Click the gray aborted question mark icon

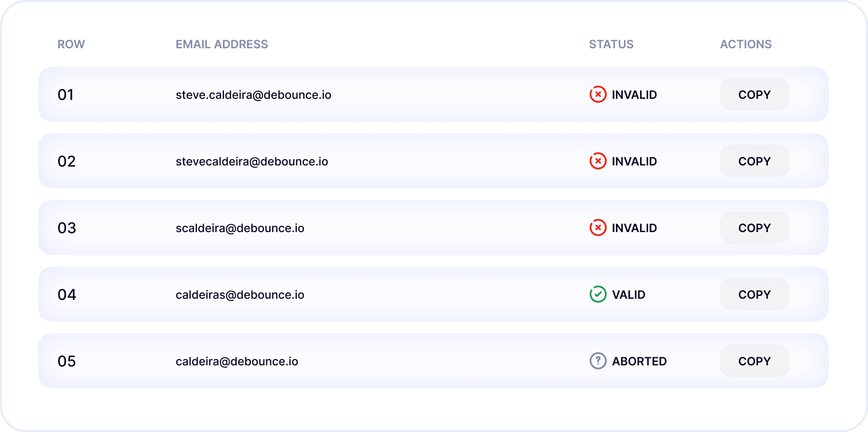point(598,361)
